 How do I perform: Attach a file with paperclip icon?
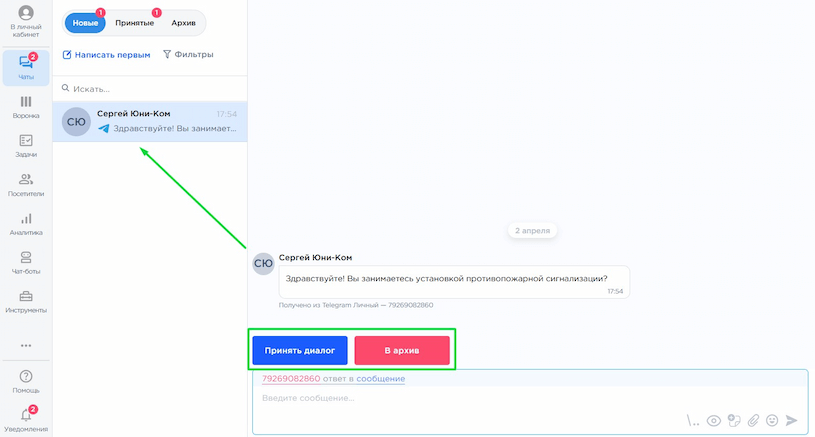click(x=753, y=421)
